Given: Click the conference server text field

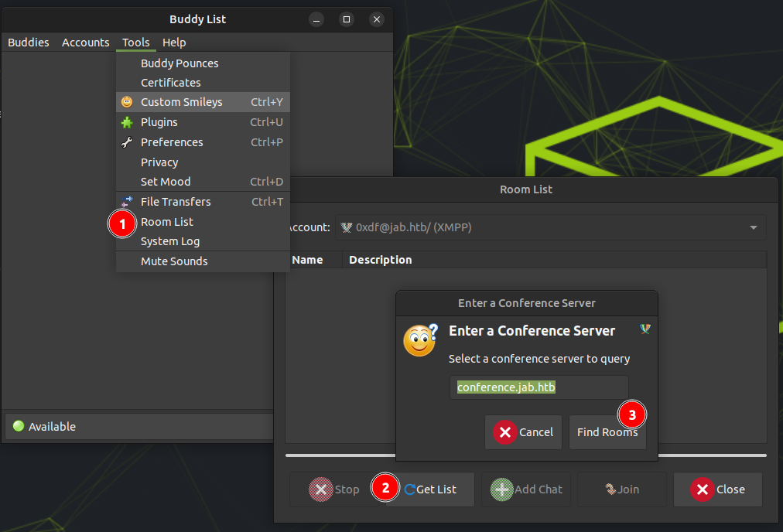Looking at the screenshot, I should 539,387.
